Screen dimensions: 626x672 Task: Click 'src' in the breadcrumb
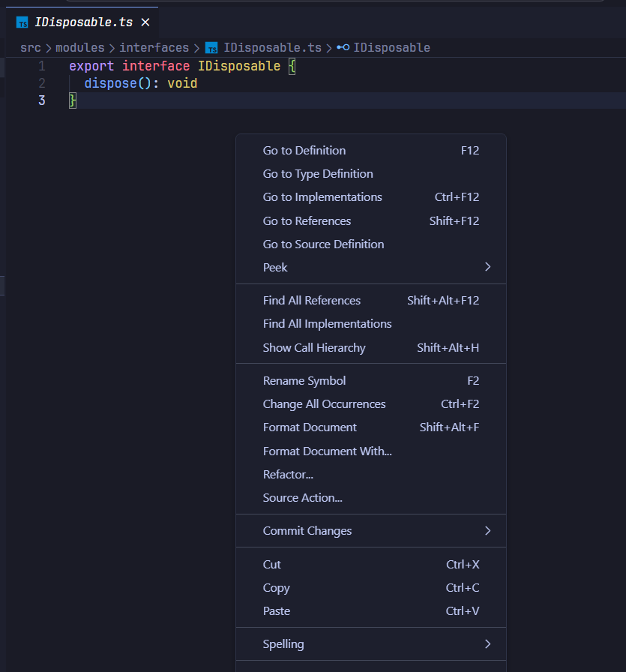coord(31,47)
